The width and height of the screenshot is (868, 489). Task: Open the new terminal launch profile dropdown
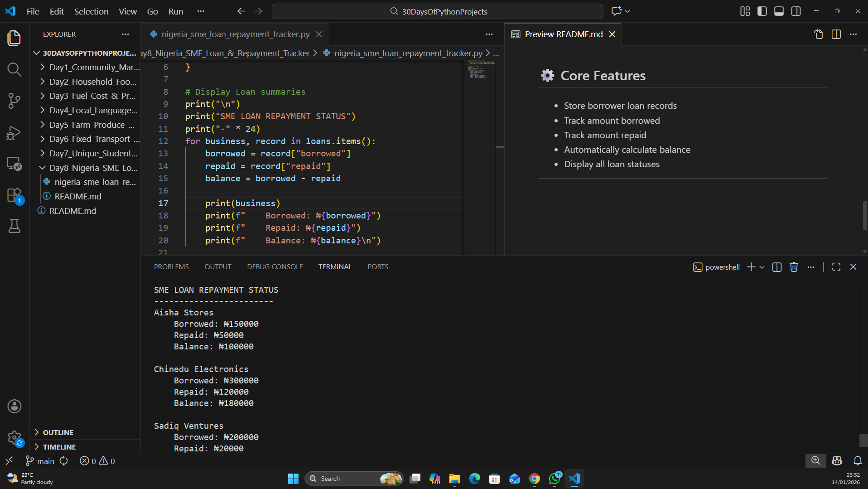tap(762, 267)
